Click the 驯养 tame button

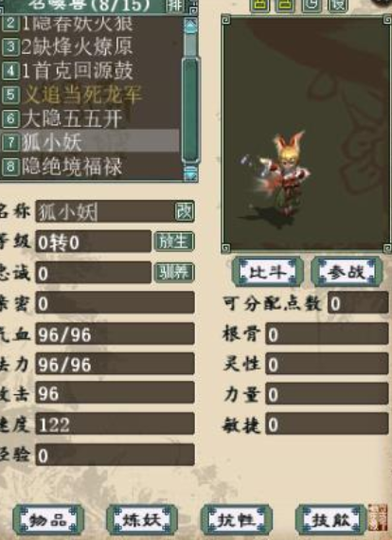click(x=174, y=273)
